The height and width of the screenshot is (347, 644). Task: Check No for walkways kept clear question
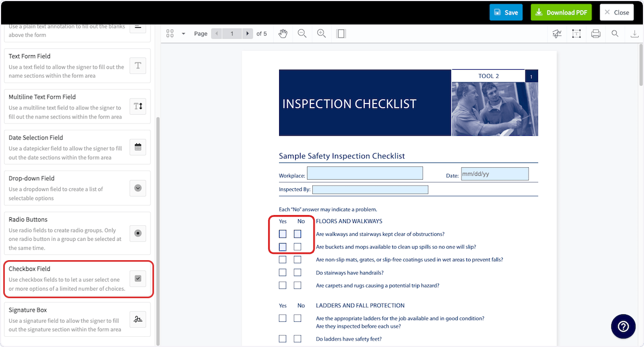point(297,234)
